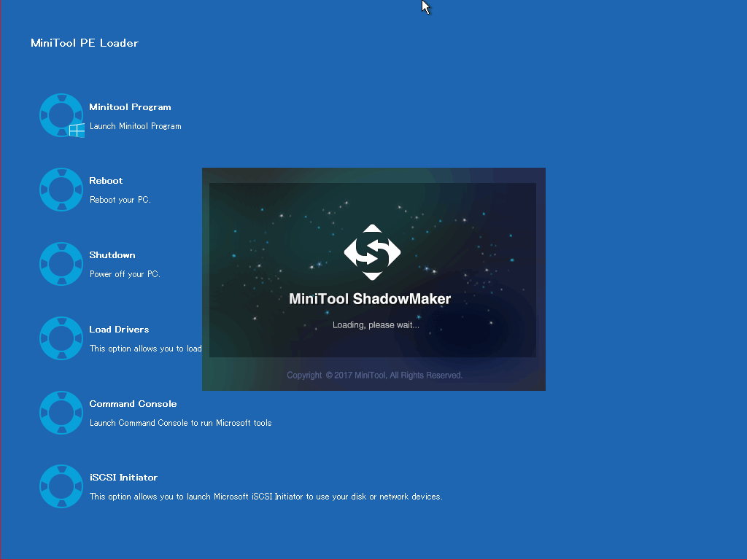Click the Shutdown lifebuoy icon
Image resolution: width=747 pixels, height=560 pixels.
click(61, 264)
